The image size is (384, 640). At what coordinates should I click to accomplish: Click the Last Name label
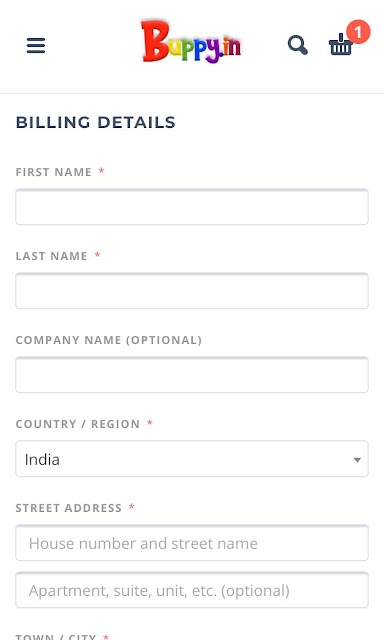pos(51,256)
